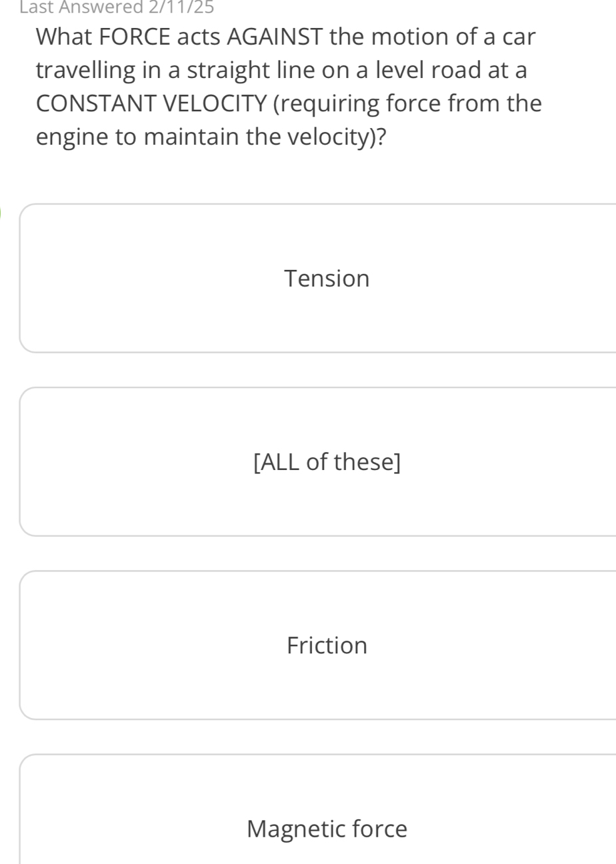Image resolution: width=616 pixels, height=864 pixels.
Task: Choose [ALL of these] as the response
Action: (x=327, y=461)
